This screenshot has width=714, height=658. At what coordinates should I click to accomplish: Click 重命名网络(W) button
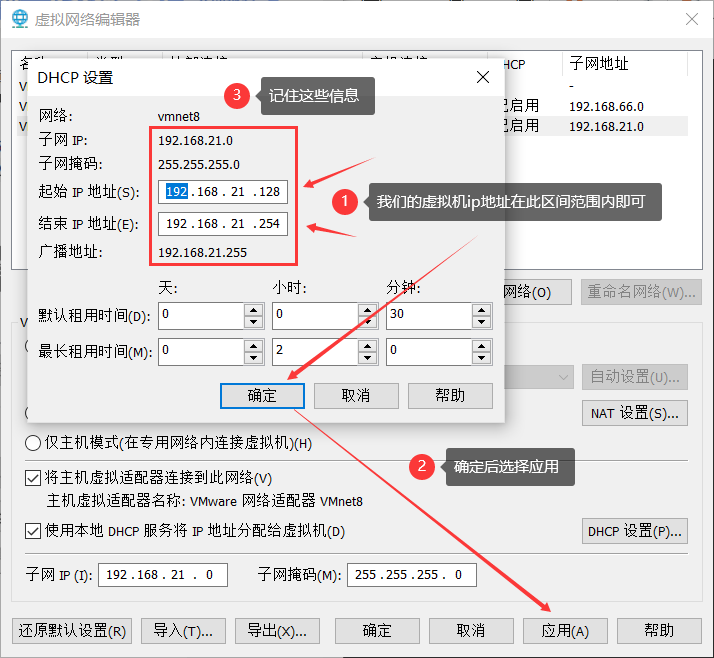pyautogui.click(x=641, y=292)
